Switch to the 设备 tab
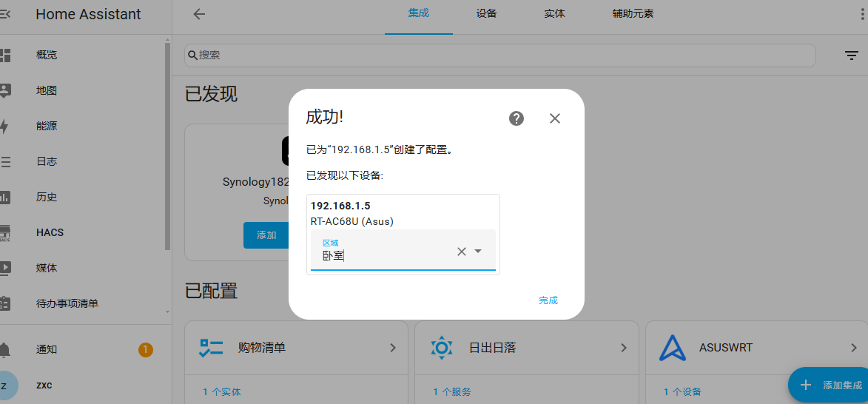The width and height of the screenshot is (868, 404). tap(487, 14)
